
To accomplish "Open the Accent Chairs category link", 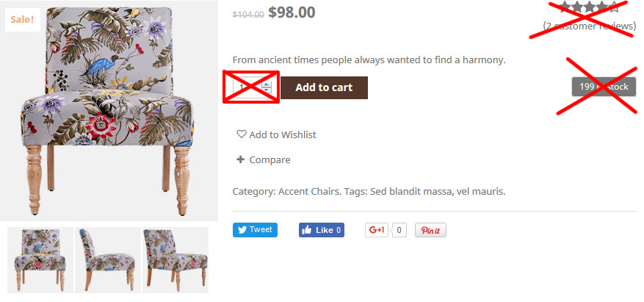I will pyautogui.click(x=309, y=192).
